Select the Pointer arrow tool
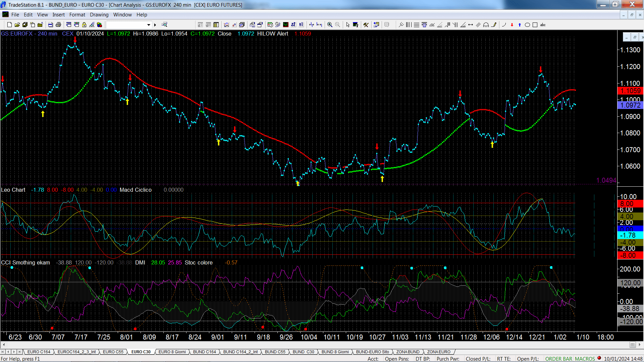Screen dimensions: 644x362 point(348,25)
